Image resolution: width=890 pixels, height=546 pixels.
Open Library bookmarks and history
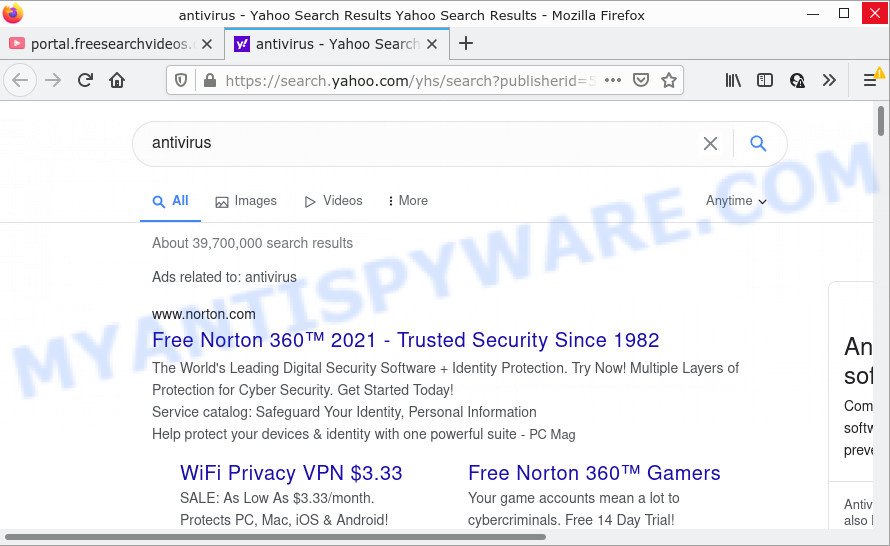click(733, 80)
